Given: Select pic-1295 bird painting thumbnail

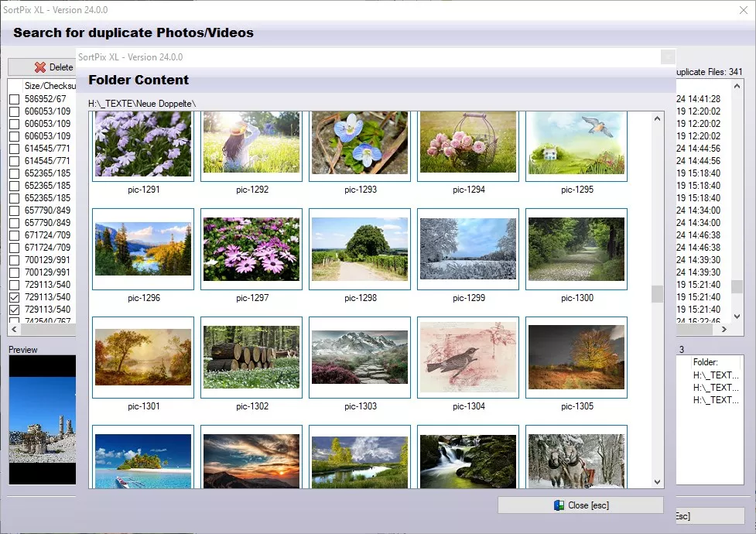Looking at the screenshot, I should point(576,144).
